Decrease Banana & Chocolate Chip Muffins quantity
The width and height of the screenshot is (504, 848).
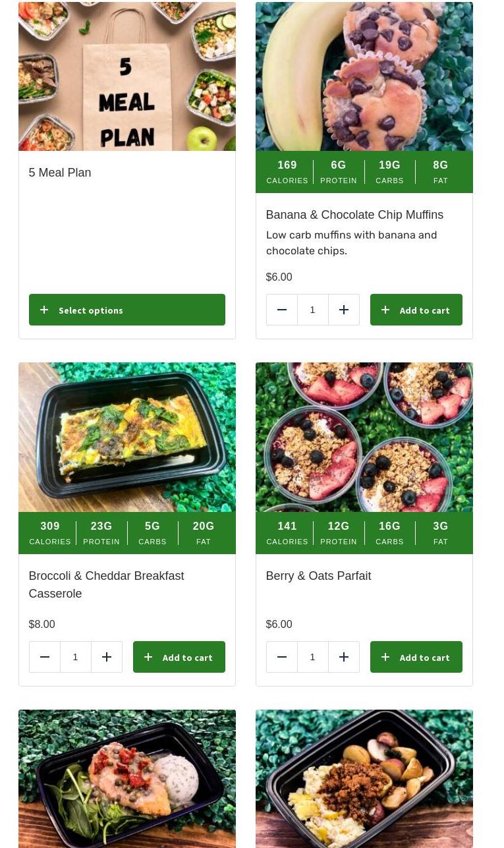[282, 310]
